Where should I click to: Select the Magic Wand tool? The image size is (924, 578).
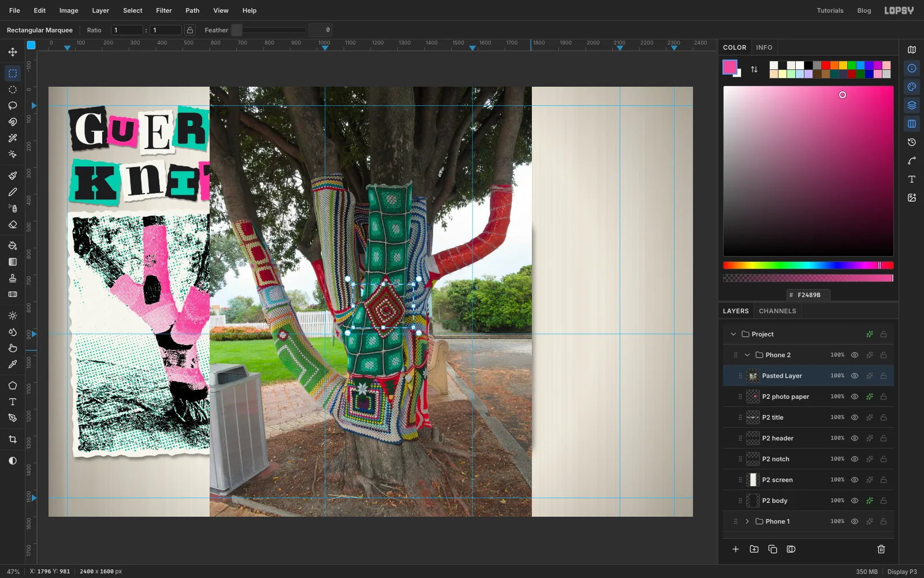[x=13, y=138]
